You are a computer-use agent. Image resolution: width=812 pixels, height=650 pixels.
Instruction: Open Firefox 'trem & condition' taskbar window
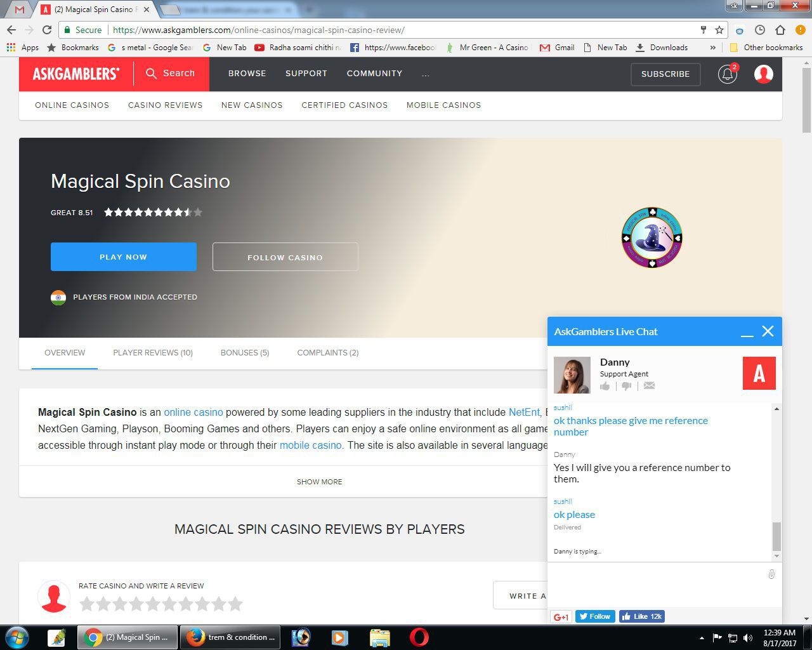pos(230,637)
